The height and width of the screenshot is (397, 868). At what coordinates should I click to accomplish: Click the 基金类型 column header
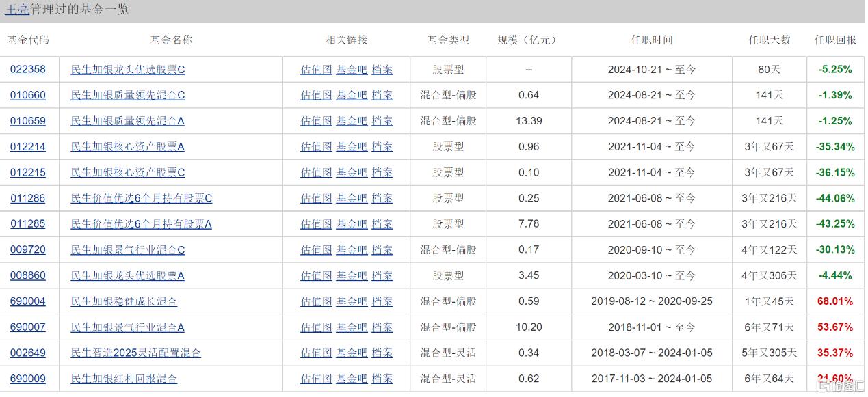pos(448,40)
